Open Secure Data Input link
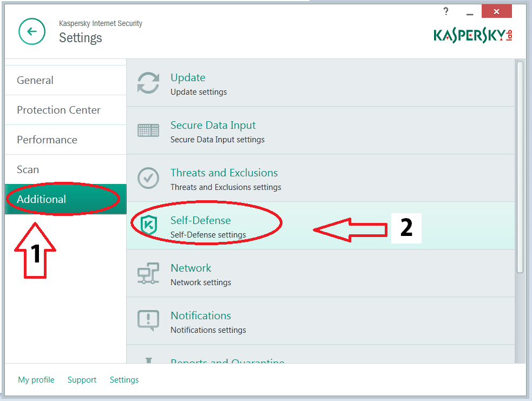 pos(213,125)
